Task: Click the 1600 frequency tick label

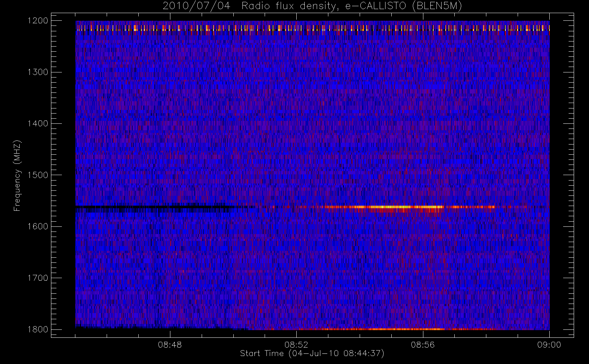Action: (x=38, y=226)
